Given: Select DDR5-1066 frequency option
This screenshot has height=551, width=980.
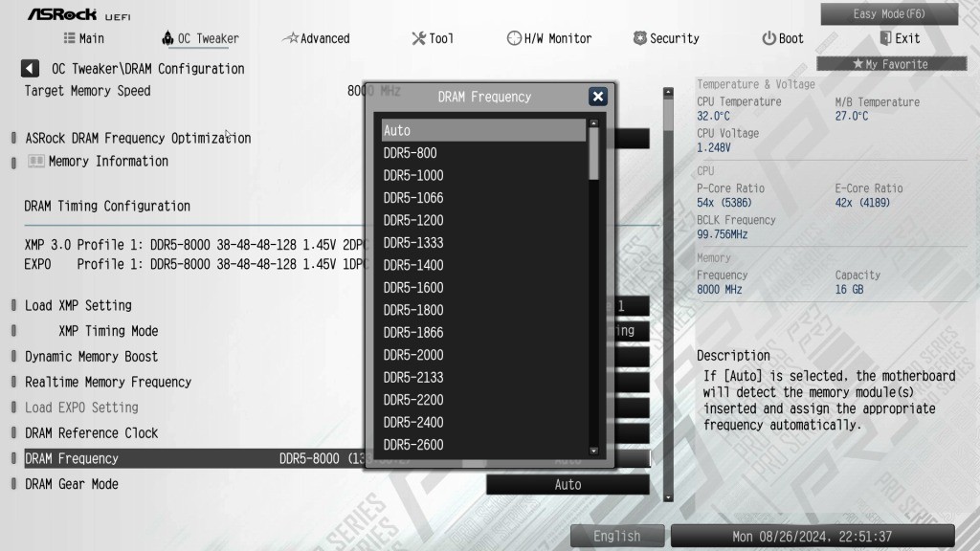Looking at the screenshot, I should tap(483, 198).
